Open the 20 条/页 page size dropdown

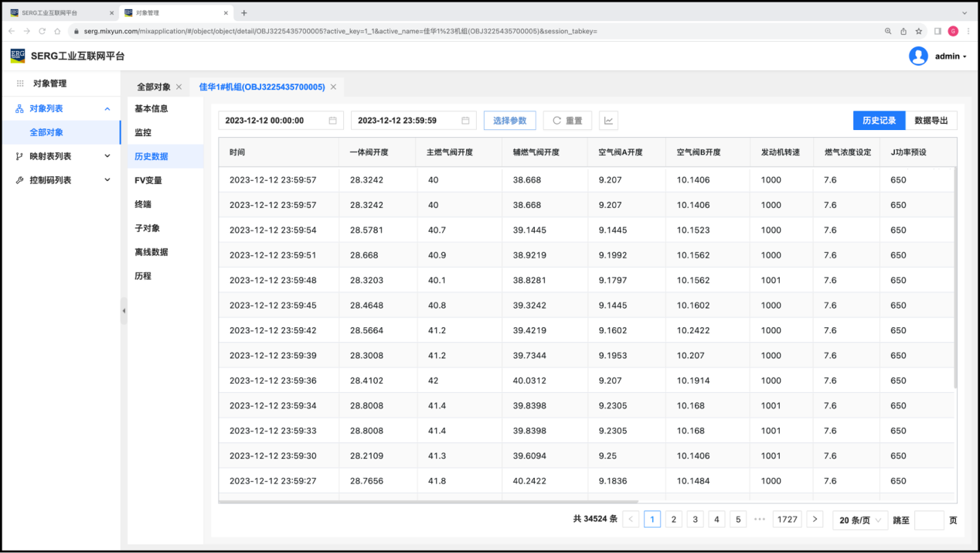coord(860,521)
